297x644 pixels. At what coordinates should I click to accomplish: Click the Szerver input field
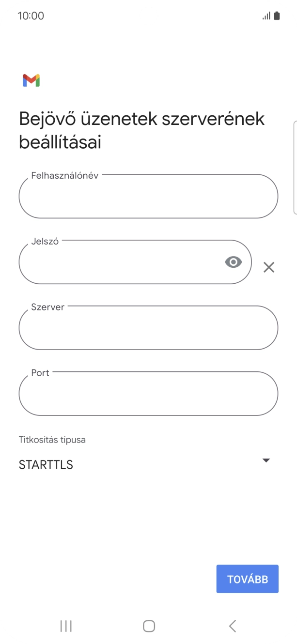(148, 328)
